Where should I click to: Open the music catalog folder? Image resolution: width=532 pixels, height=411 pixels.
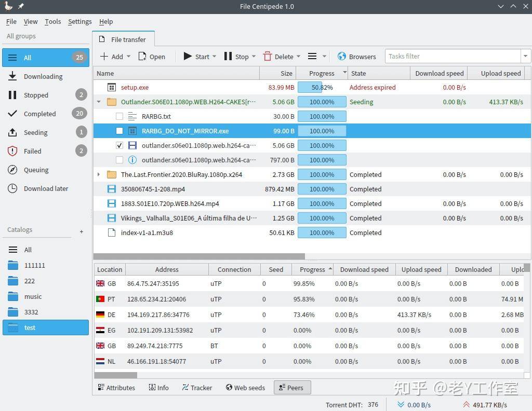click(46, 296)
